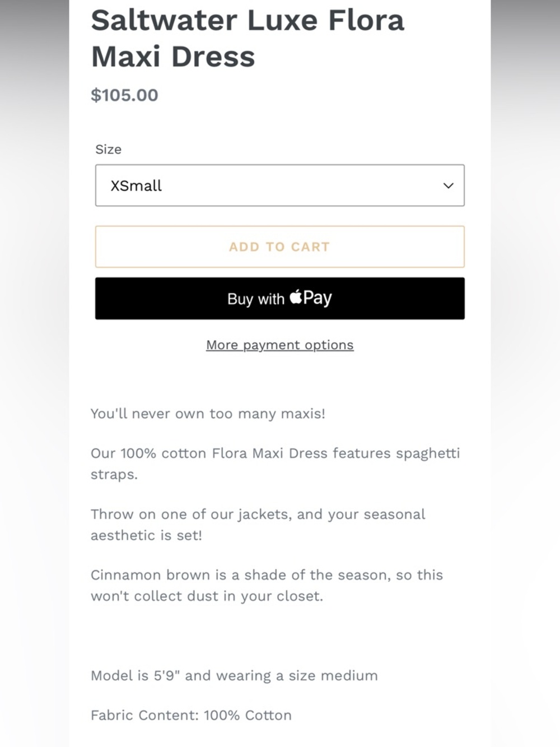Click the "You'll never own too many maxis!" line
Image resolution: width=560 pixels, height=747 pixels.
point(208,414)
